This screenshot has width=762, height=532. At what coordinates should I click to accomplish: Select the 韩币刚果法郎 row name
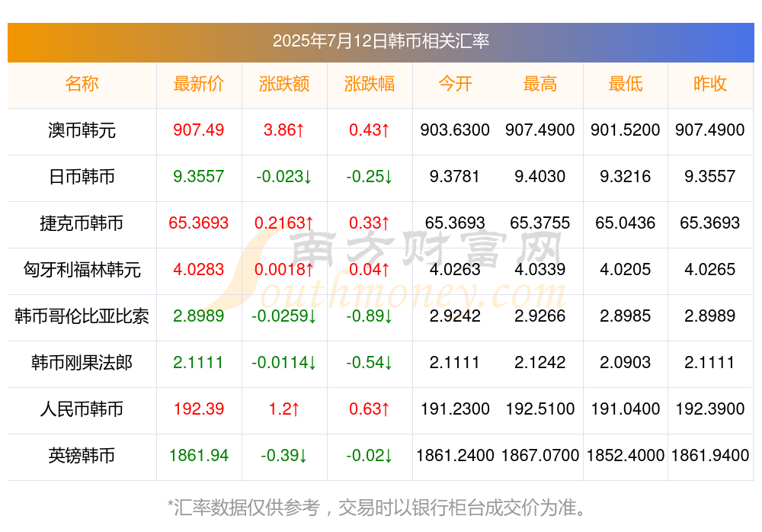tap(82, 363)
